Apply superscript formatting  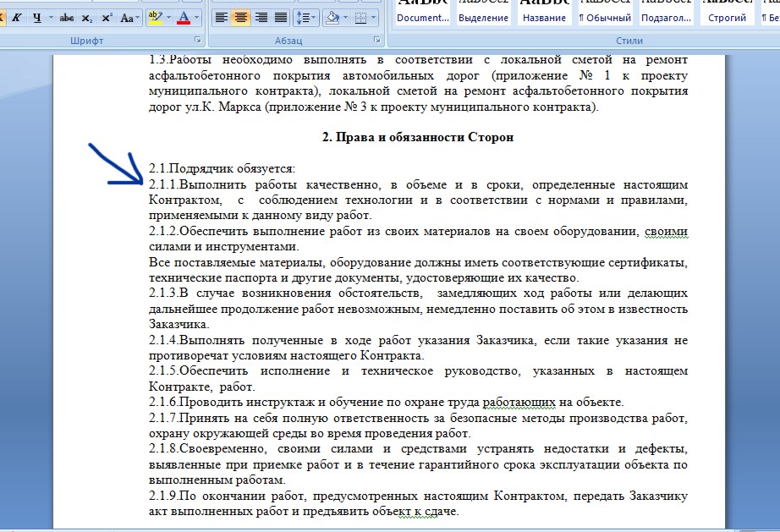tap(107, 18)
